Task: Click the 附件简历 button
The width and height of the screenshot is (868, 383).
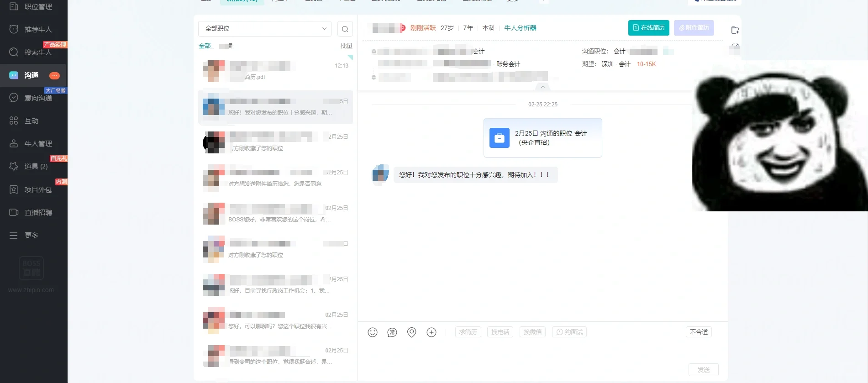Action: [x=694, y=28]
